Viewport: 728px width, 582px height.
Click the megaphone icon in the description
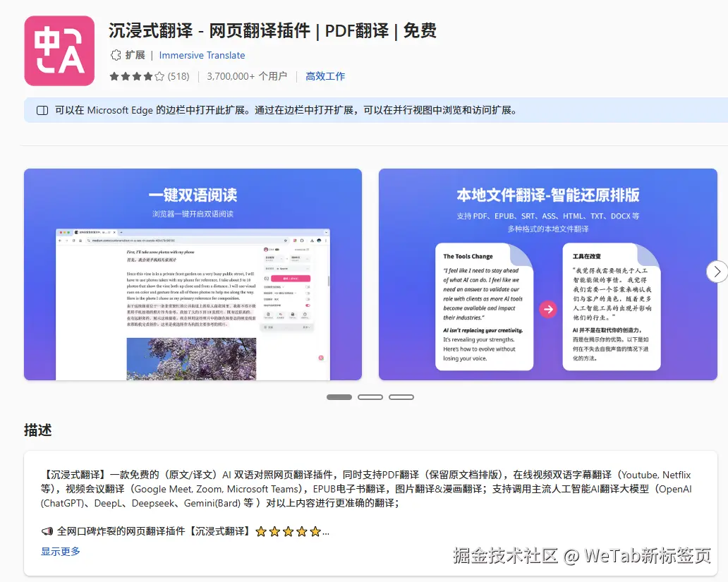47,531
